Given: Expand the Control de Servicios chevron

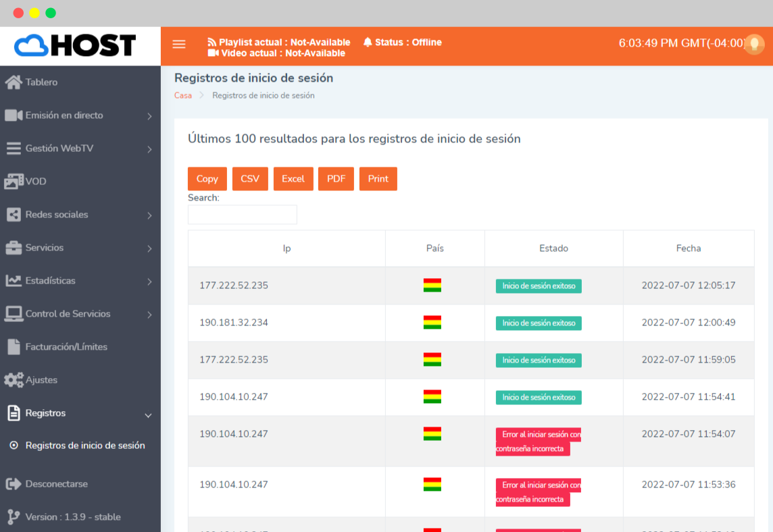Looking at the screenshot, I should [149, 315].
